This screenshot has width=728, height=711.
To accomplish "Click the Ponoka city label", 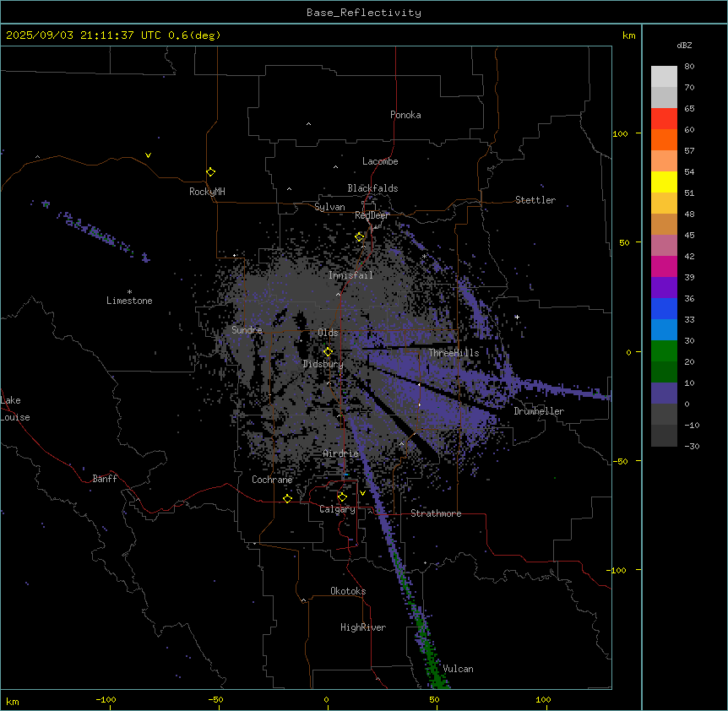I will pos(405,115).
